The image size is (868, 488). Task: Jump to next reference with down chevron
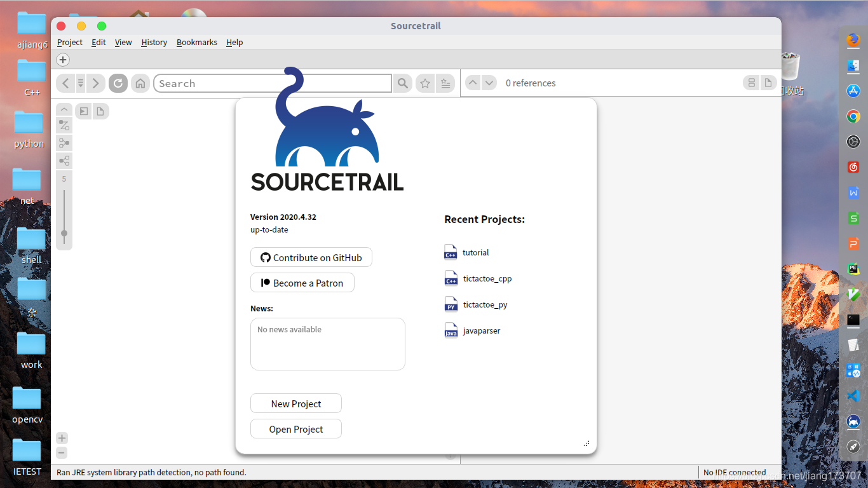(x=489, y=83)
